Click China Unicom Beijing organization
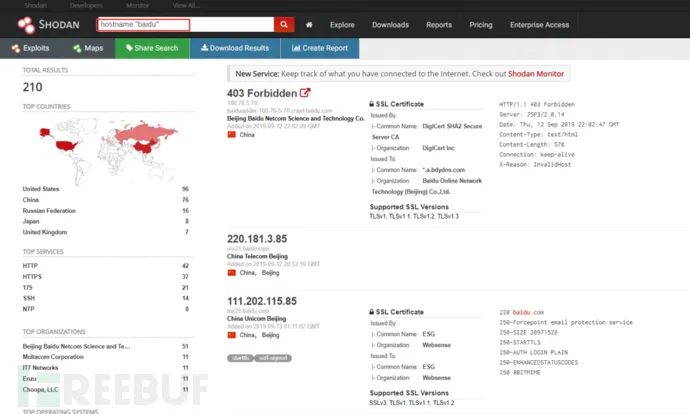The image size is (690, 414). coord(257,319)
